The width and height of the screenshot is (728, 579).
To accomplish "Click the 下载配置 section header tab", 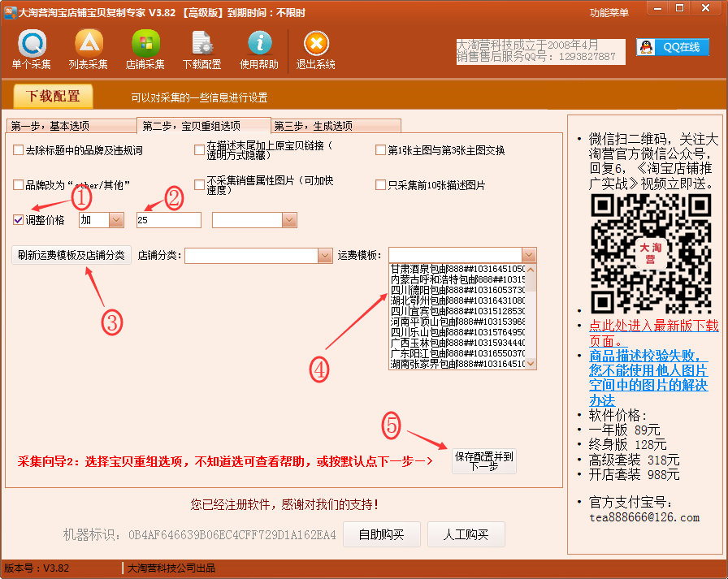I will click(53, 96).
